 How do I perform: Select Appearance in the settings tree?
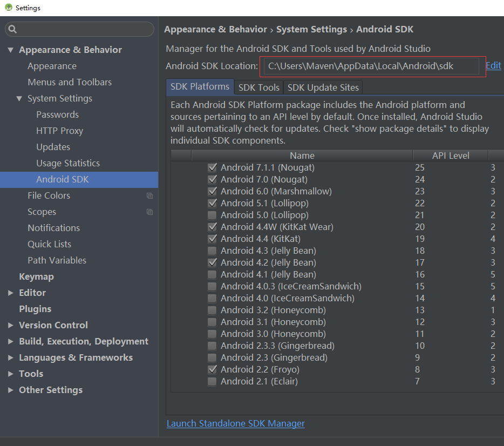click(52, 66)
